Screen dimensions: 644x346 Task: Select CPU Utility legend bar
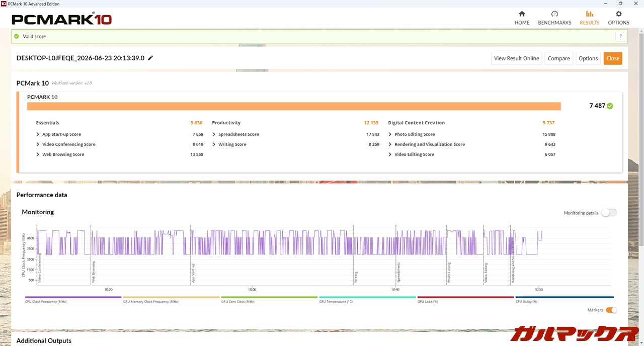pyautogui.click(x=565, y=297)
